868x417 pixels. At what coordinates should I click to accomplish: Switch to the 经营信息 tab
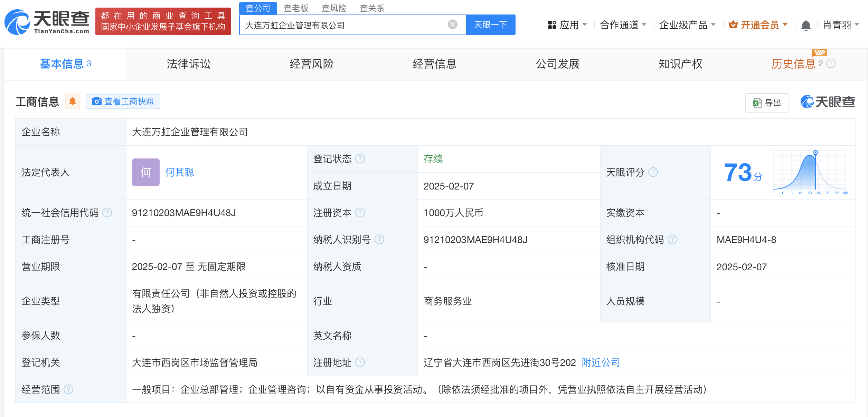point(435,64)
